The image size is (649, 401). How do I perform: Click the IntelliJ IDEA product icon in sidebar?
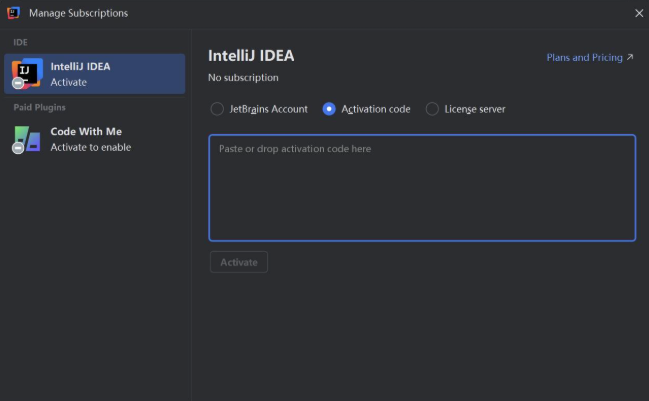(28, 72)
